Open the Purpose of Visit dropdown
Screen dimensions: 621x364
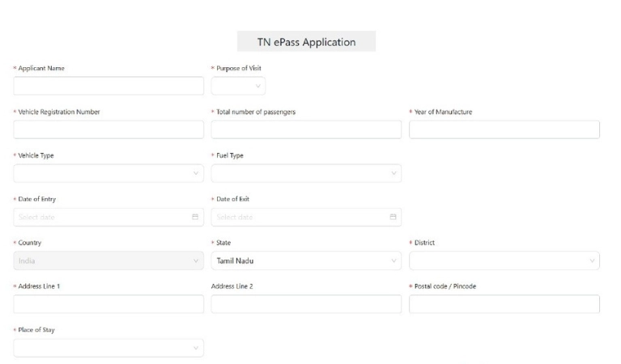(x=238, y=86)
